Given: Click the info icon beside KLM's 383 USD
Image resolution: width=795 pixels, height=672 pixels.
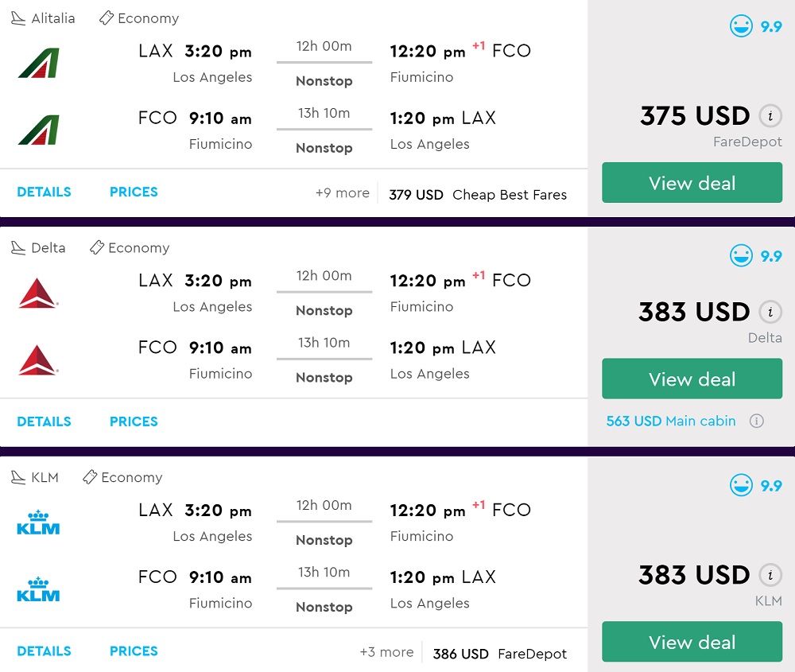Looking at the screenshot, I should pos(769,575).
